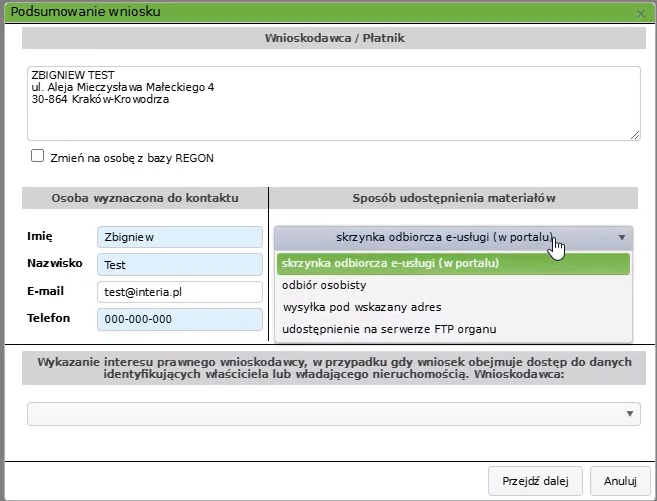Screen dimensions: 657x501
Task: Click the 'Wnioskodawca / Płatnik' section header
Action: pyautogui.click(x=333, y=38)
